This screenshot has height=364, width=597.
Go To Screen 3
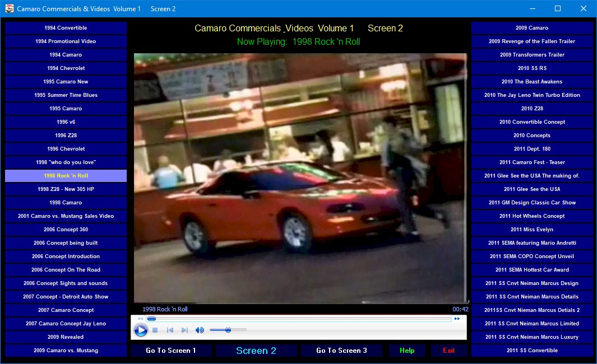click(341, 351)
